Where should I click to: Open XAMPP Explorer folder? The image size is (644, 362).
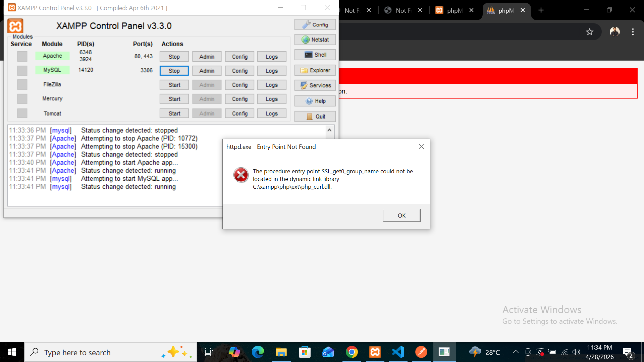point(315,70)
